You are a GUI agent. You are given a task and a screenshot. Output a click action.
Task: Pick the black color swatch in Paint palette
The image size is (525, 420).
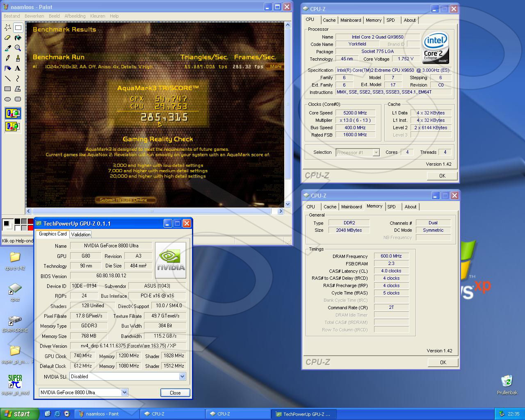point(17,221)
